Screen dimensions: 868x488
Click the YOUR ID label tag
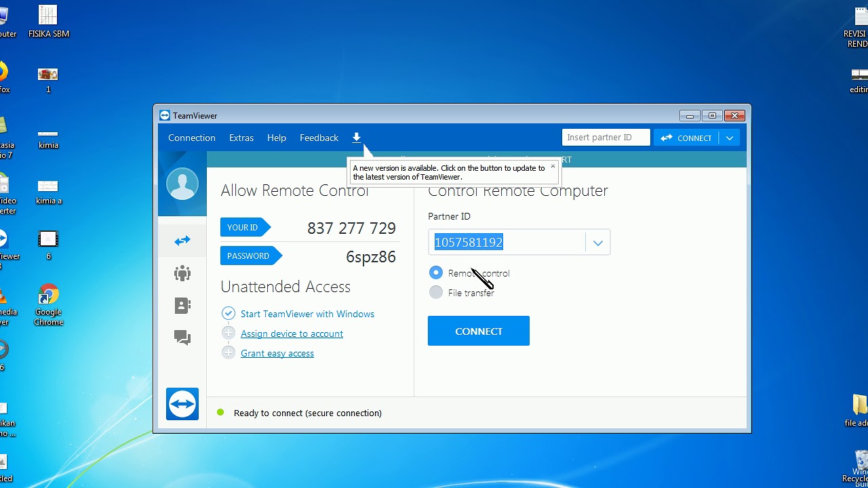tap(245, 228)
